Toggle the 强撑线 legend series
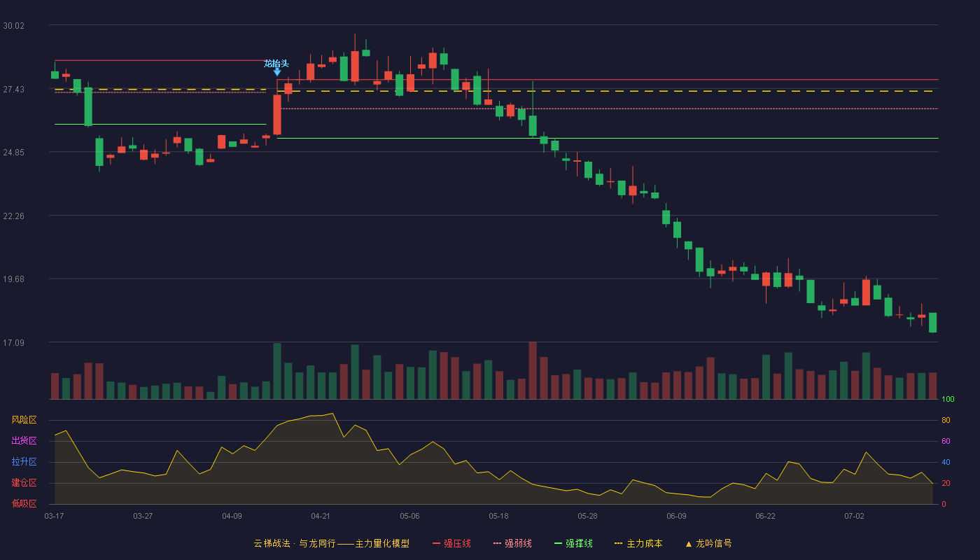Image resolution: width=980 pixels, height=560 pixels. click(579, 543)
